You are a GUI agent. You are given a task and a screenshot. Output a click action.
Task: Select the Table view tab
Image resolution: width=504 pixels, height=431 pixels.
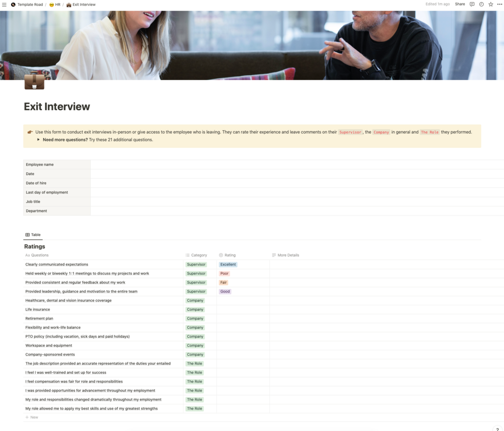point(33,235)
